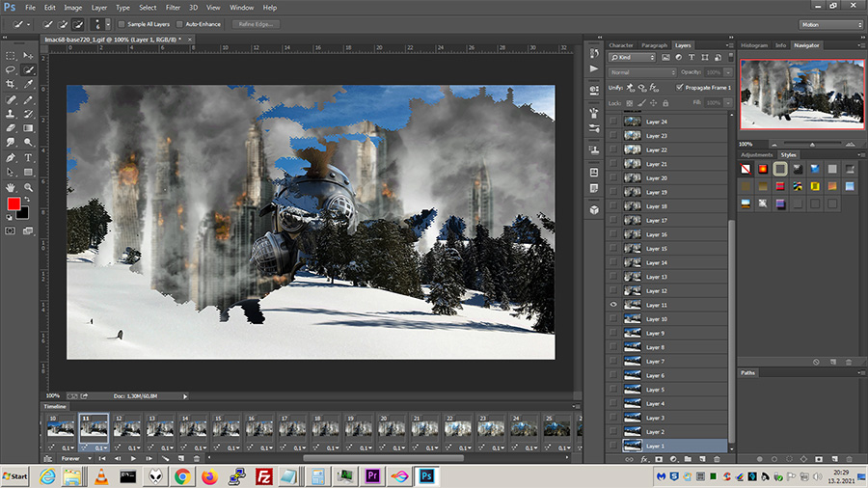Open frame 11 delay time dropdown
Screen dimensions: 868x488
pyautogui.click(x=101, y=447)
